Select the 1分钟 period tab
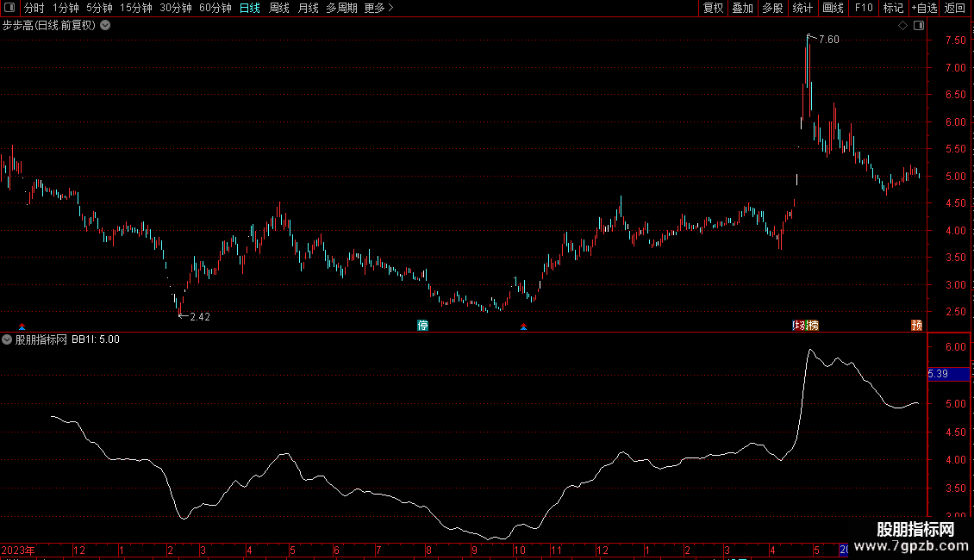Screen dimensions: 974x560 pyautogui.click(x=66, y=8)
